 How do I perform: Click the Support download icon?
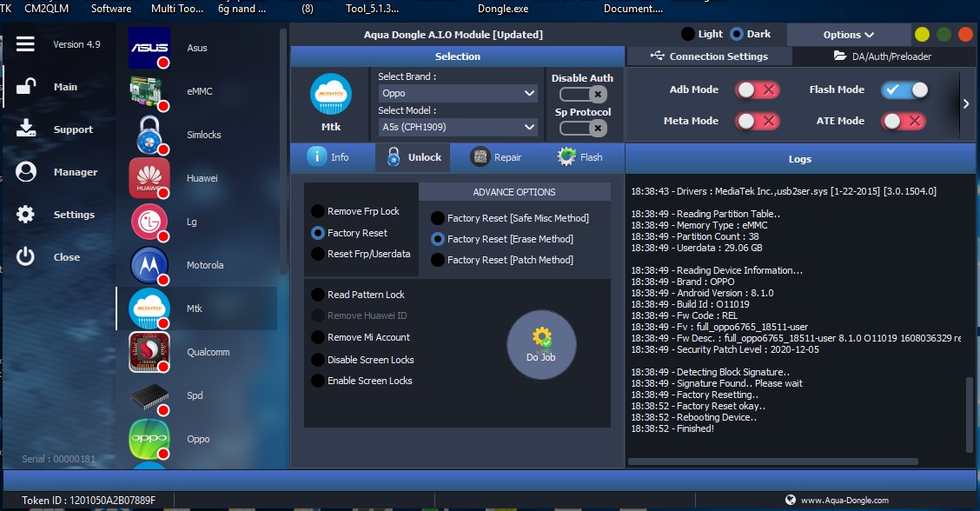tap(25, 129)
